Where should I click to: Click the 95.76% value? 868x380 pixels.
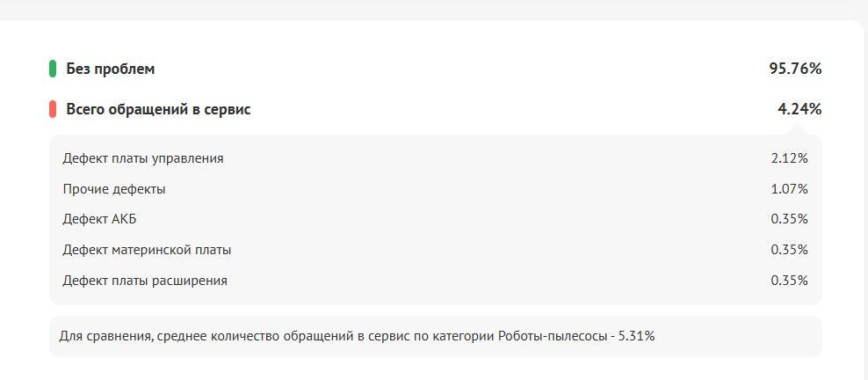pyautogui.click(x=794, y=69)
